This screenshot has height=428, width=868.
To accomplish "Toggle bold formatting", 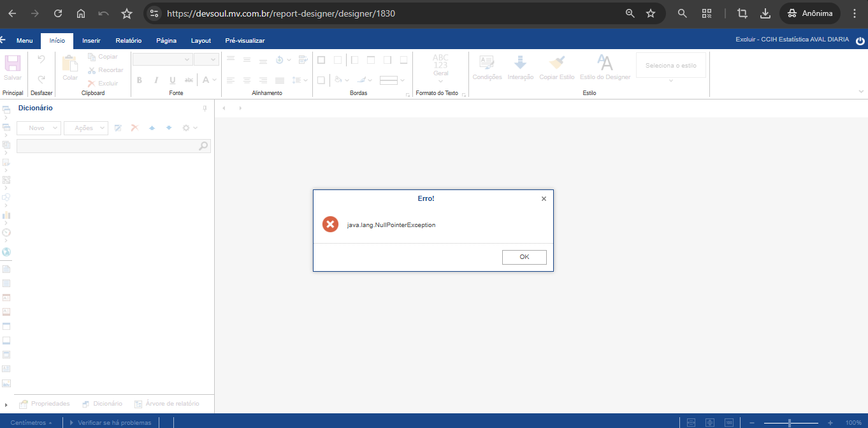I will pos(140,80).
